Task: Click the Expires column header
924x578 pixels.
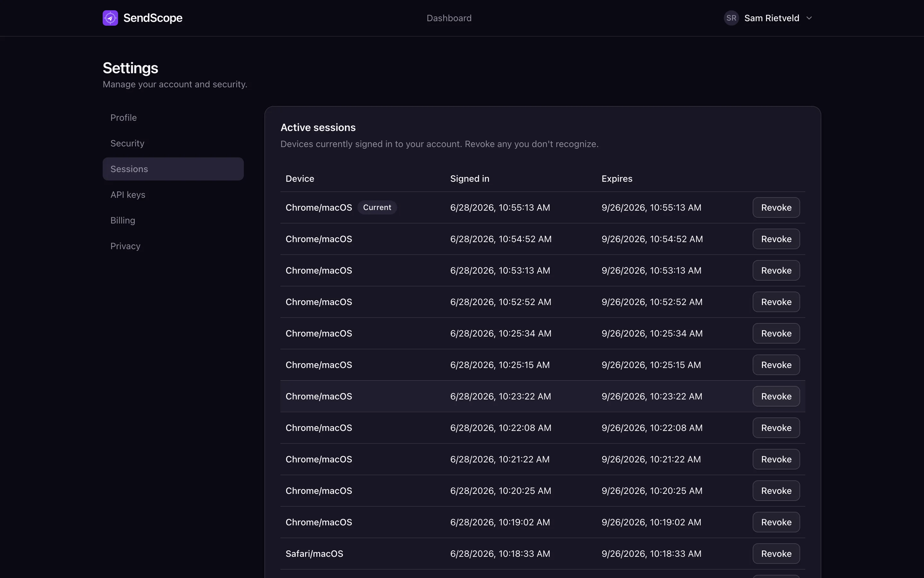Action: tap(617, 179)
